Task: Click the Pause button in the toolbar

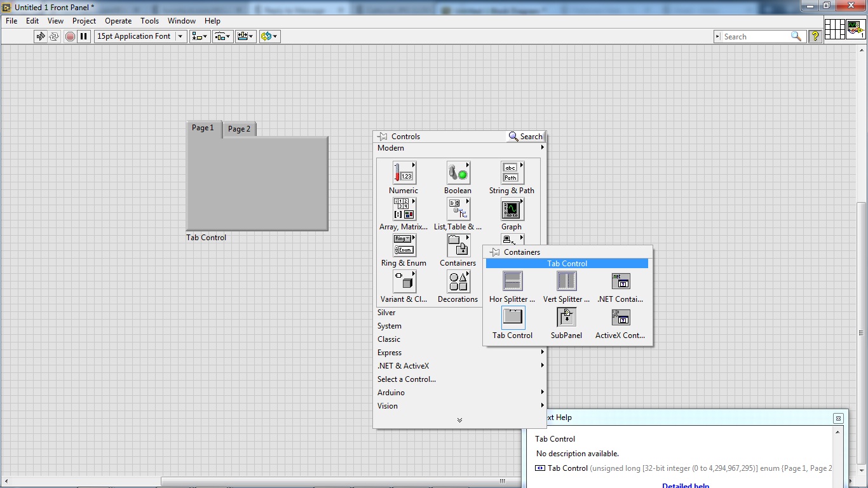Action: click(x=83, y=36)
